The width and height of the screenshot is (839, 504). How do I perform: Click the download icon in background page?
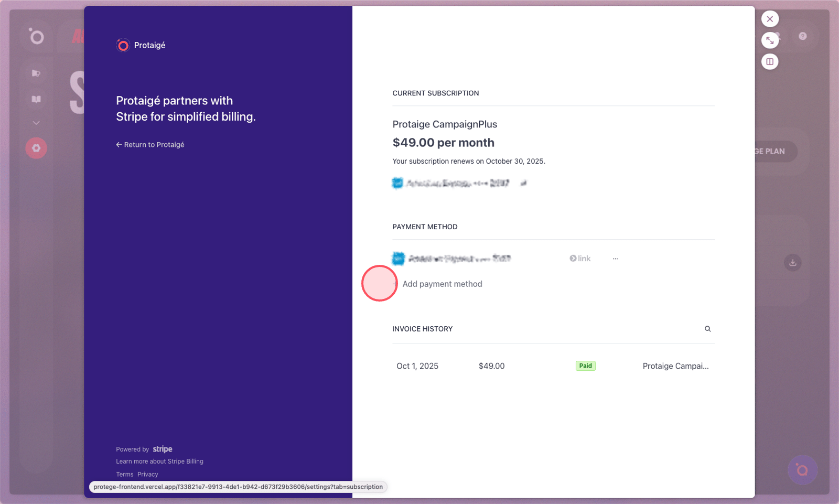click(x=793, y=263)
